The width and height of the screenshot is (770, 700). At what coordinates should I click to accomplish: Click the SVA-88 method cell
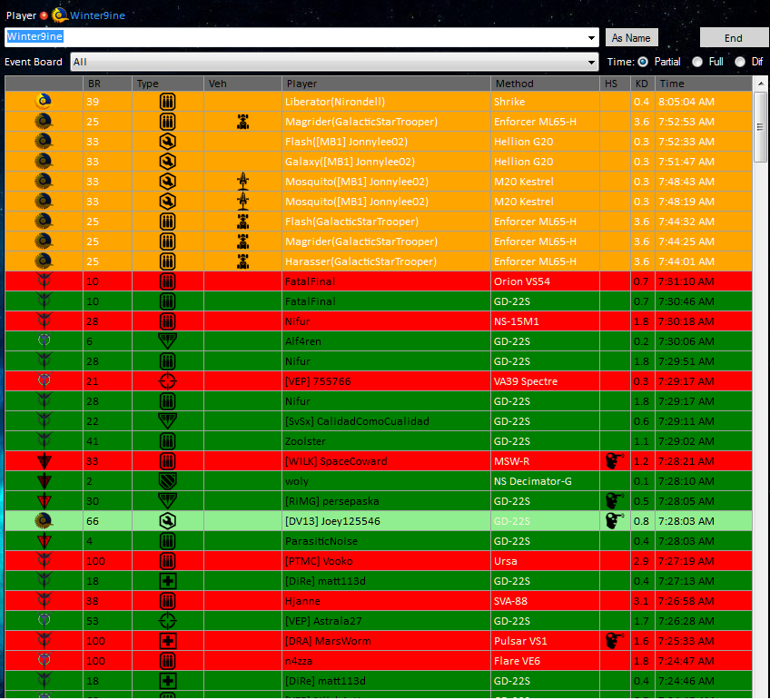pyautogui.click(x=545, y=601)
